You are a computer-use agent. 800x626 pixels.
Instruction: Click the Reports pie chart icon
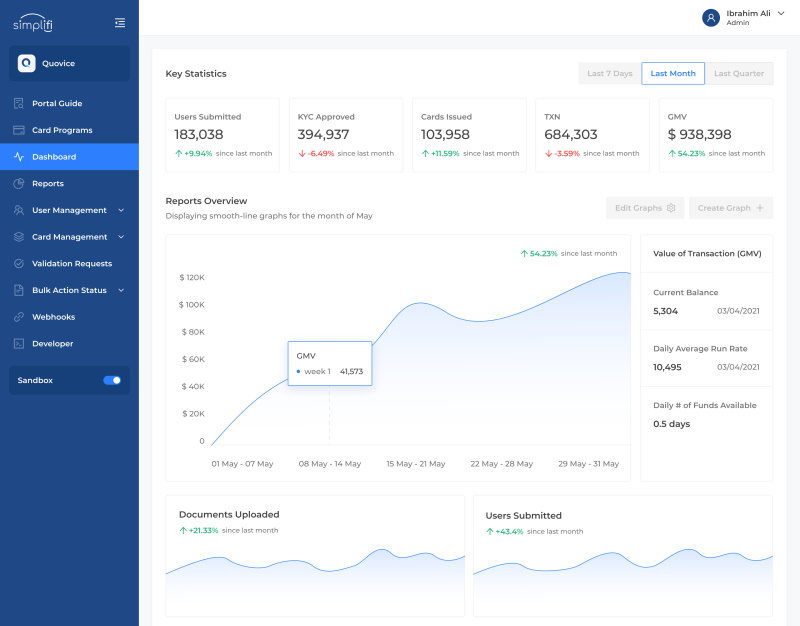[19, 184]
